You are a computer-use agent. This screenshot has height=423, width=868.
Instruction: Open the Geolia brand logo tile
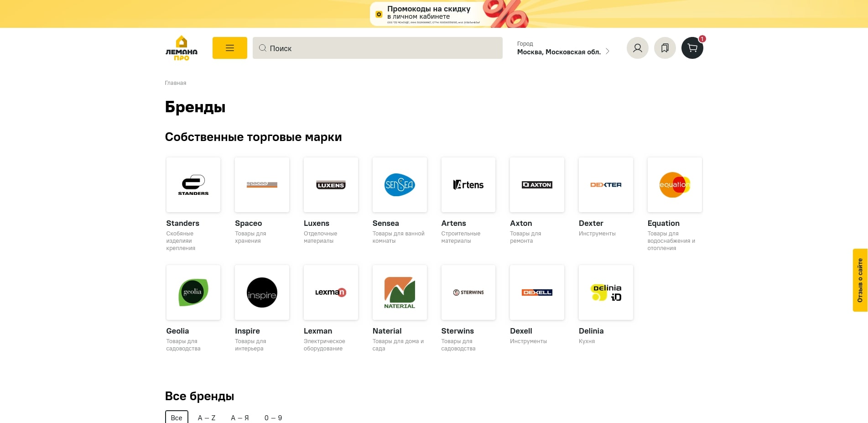[x=193, y=292]
